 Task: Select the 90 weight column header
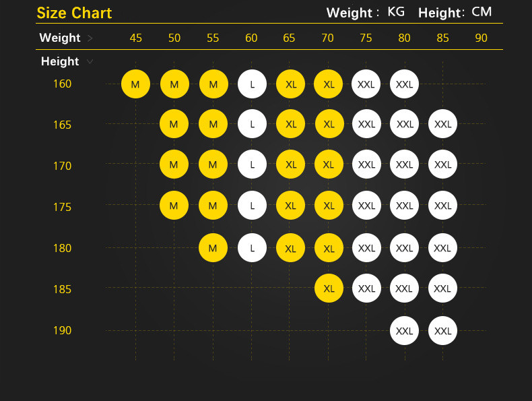[x=481, y=38]
